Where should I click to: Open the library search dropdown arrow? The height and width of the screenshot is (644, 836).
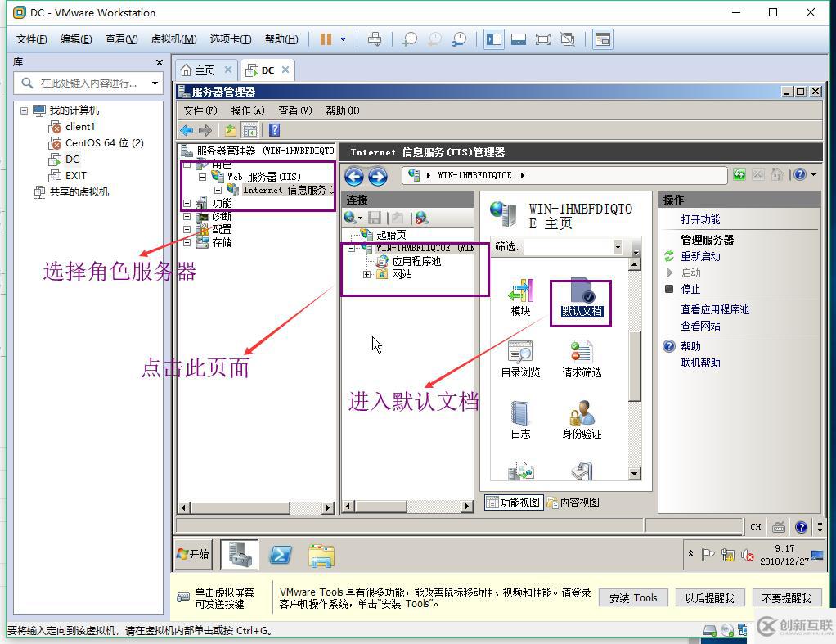click(x=155, y=83)
